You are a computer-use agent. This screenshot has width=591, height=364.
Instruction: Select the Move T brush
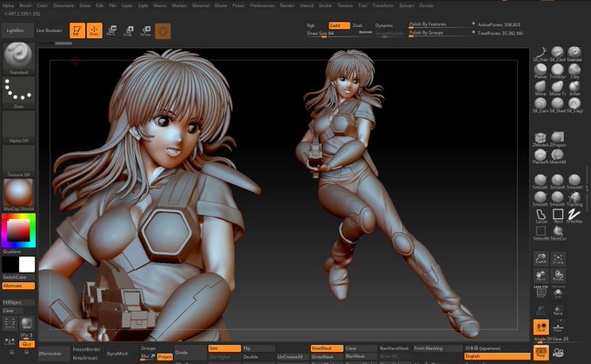click(557, 88)
